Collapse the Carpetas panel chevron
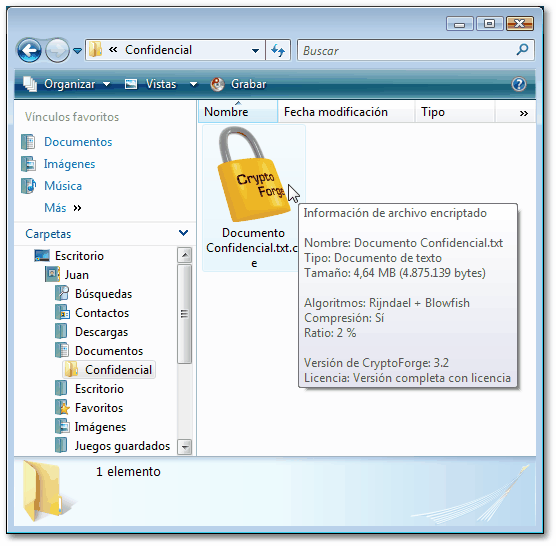 coord(183,233)
